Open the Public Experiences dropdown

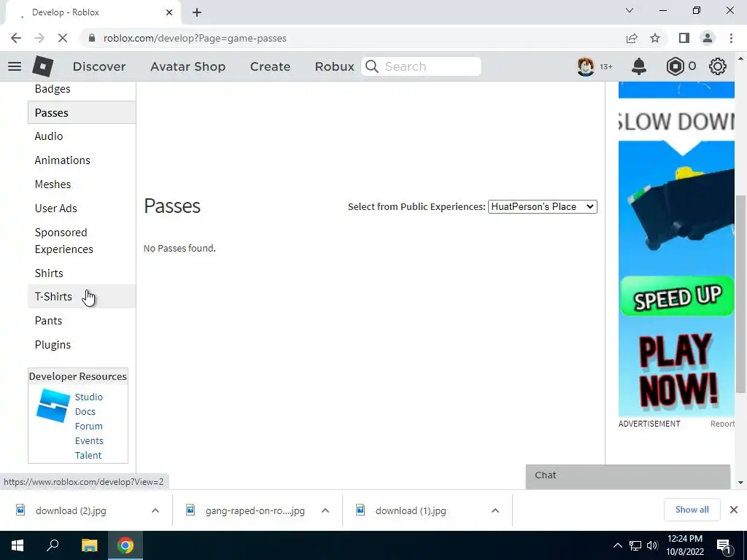pyautogui.click(x=542, y=206)
